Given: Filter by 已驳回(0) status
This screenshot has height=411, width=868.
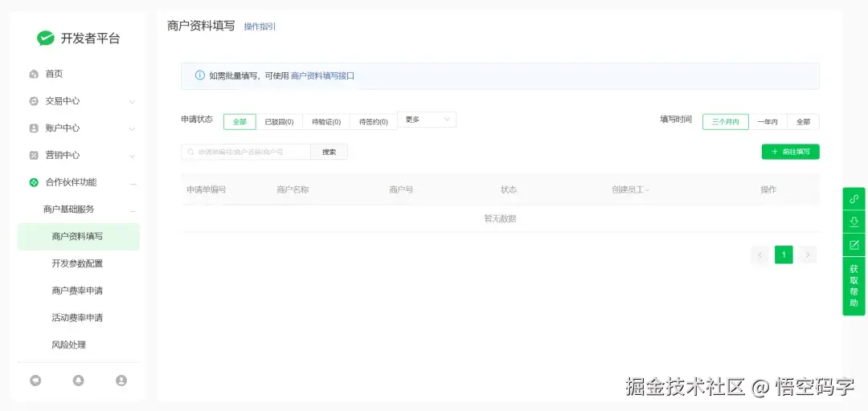Looking at the screenshot, I should 279,122.
